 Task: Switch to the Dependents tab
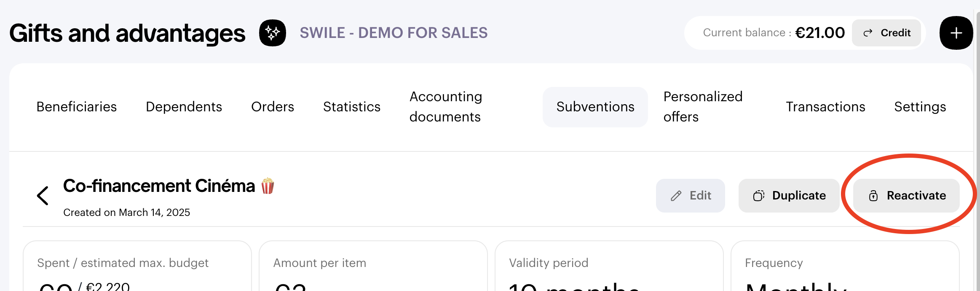pos(184,107)
